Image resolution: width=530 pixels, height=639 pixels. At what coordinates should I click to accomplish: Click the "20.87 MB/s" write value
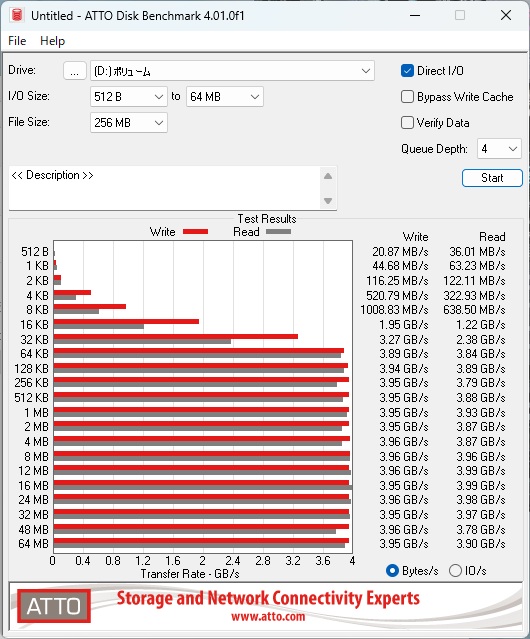click(x=400, y=252)
